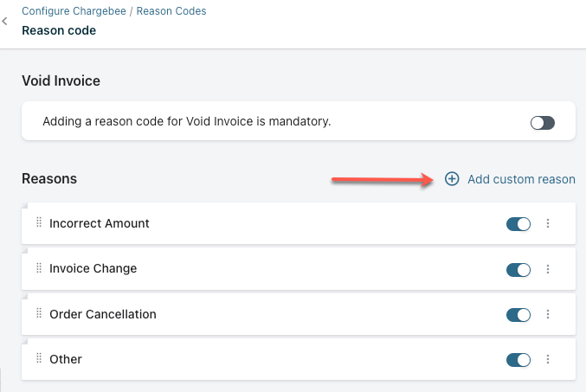
Task: Click drag handle beside Invoice Change
Action: [38, 268]
